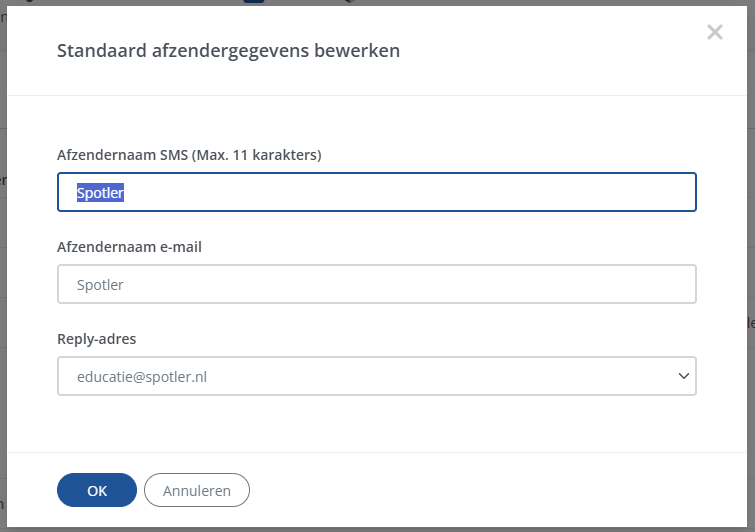Click into the Afzendernaam e-mail field

(x=376, y=284)
